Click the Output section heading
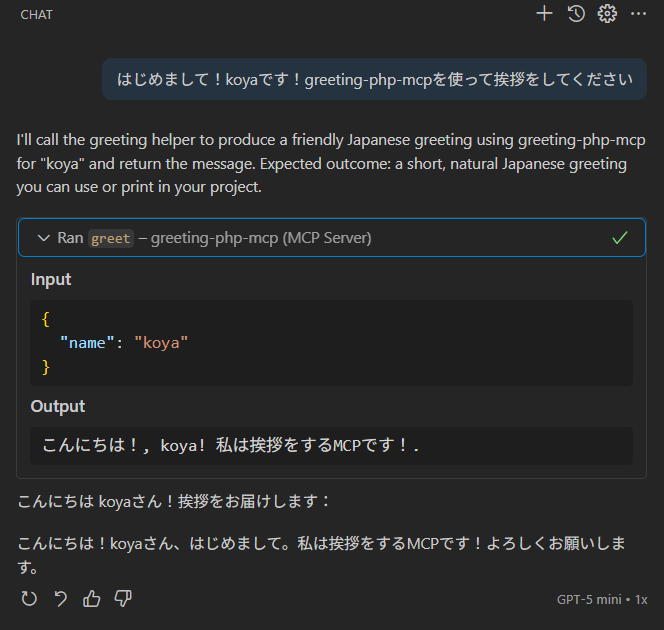This screenshot has height=630, width=664. click(58, 406)
